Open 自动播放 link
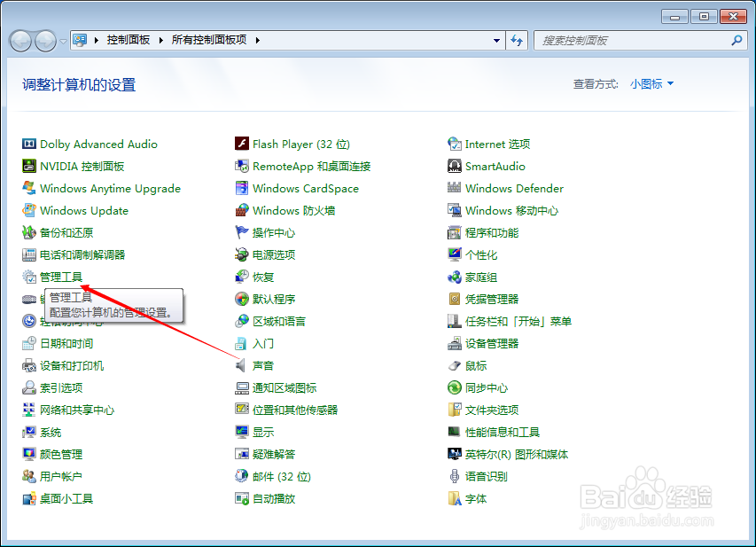 pos(273,499)
